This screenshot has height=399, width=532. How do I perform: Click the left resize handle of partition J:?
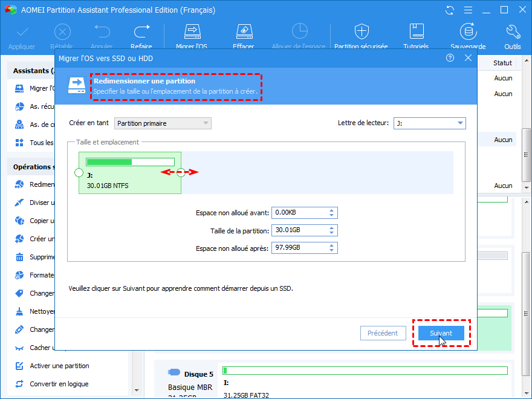79,173
